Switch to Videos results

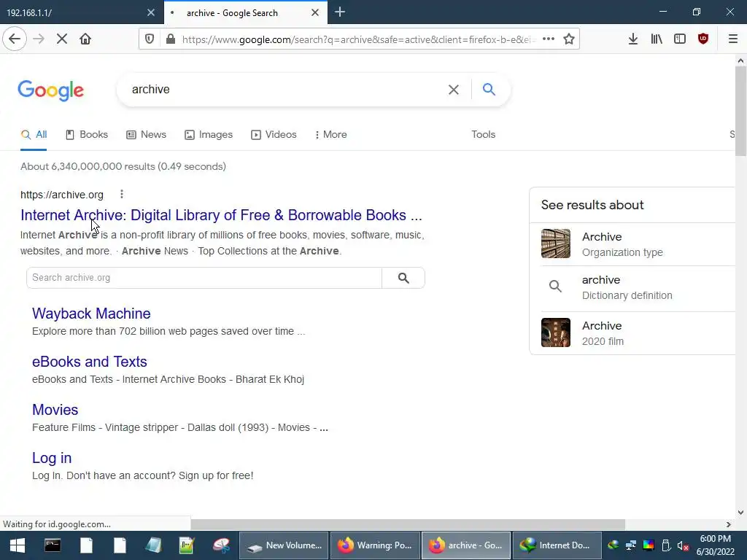tap(274, 135)
